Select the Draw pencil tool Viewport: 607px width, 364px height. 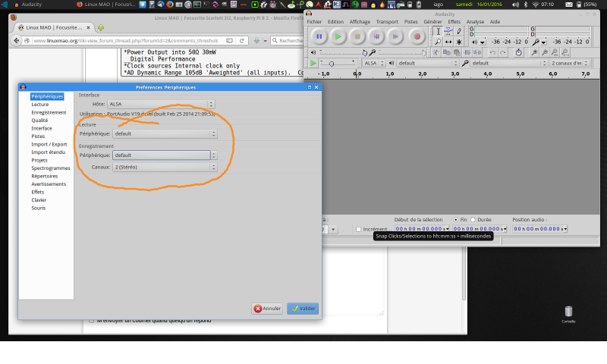click(x=459, y=31)
